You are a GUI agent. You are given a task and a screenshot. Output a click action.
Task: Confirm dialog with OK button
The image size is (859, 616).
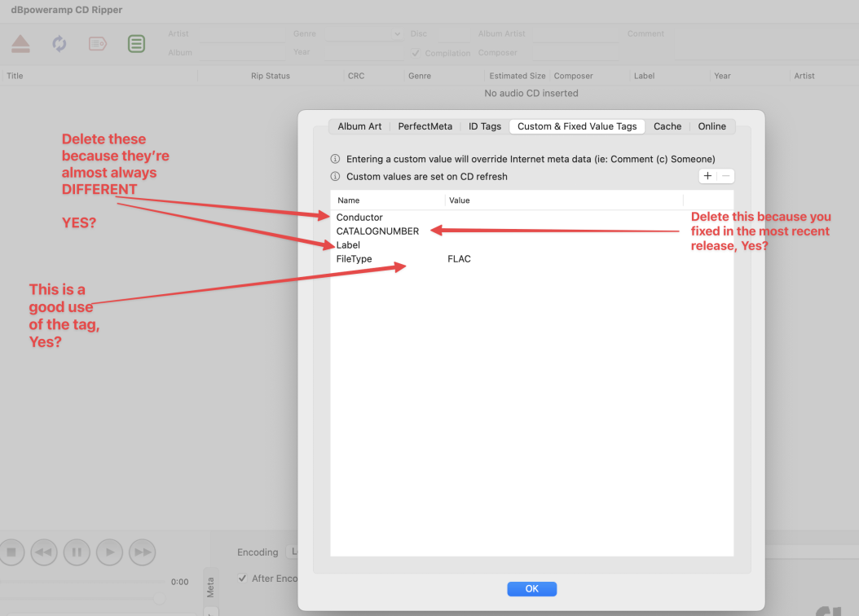(x=532, y=588)
